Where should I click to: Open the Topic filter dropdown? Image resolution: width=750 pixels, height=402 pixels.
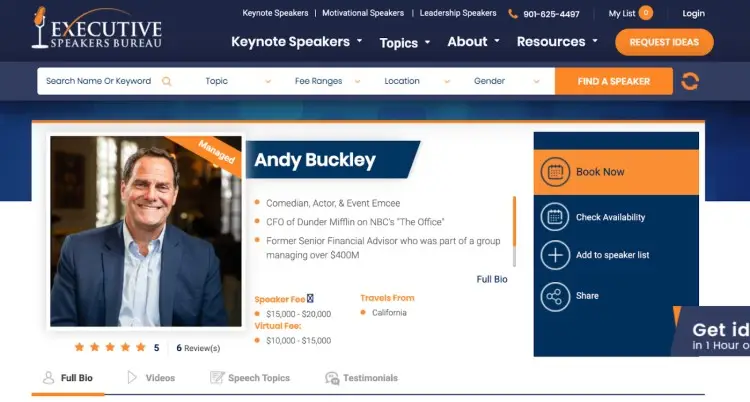pyautogui.click(x=238, y=81)
